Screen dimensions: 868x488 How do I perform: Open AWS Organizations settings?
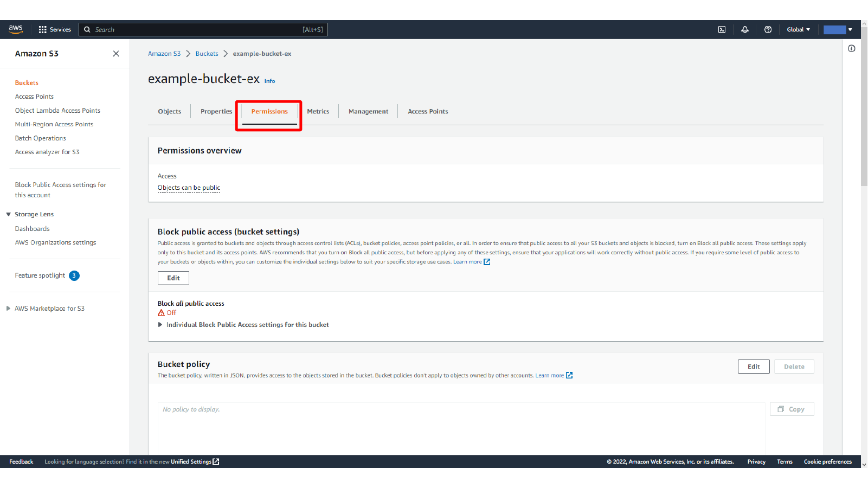(55, 242)
